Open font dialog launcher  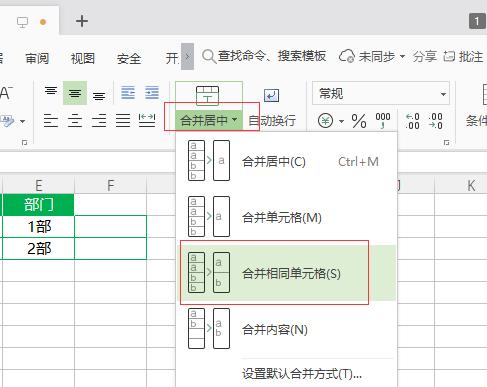pyautogui.click(x=24, y=143)
